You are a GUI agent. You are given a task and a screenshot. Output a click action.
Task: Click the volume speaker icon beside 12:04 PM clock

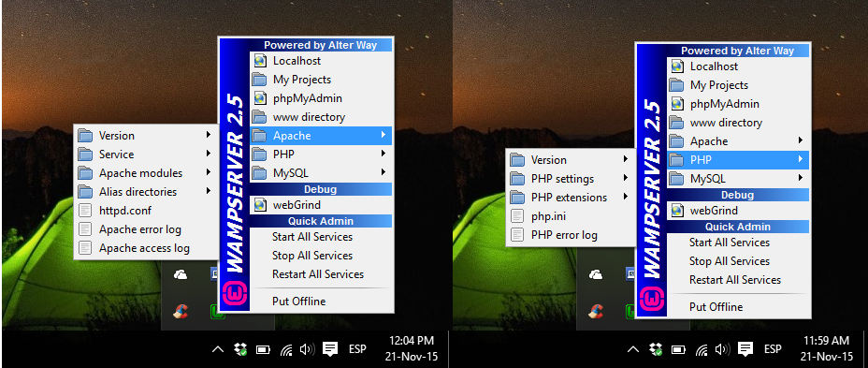point(307,349)
